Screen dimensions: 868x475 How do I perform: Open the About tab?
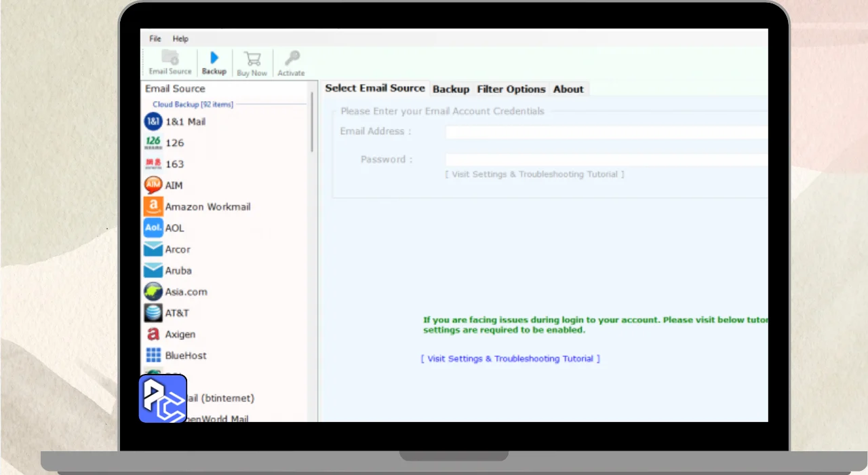tap(568, 89)
